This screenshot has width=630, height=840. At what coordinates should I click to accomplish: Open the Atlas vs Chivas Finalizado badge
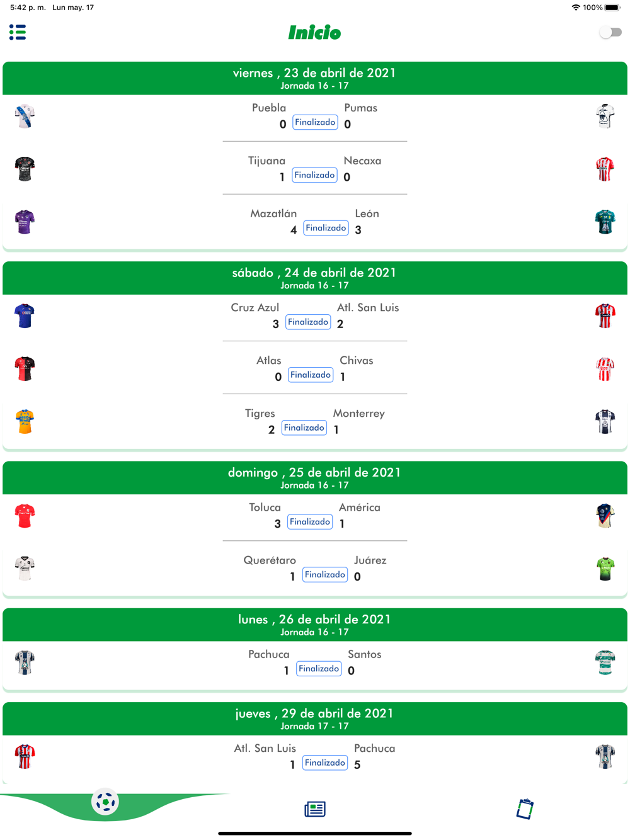click(x=311, y=375)
